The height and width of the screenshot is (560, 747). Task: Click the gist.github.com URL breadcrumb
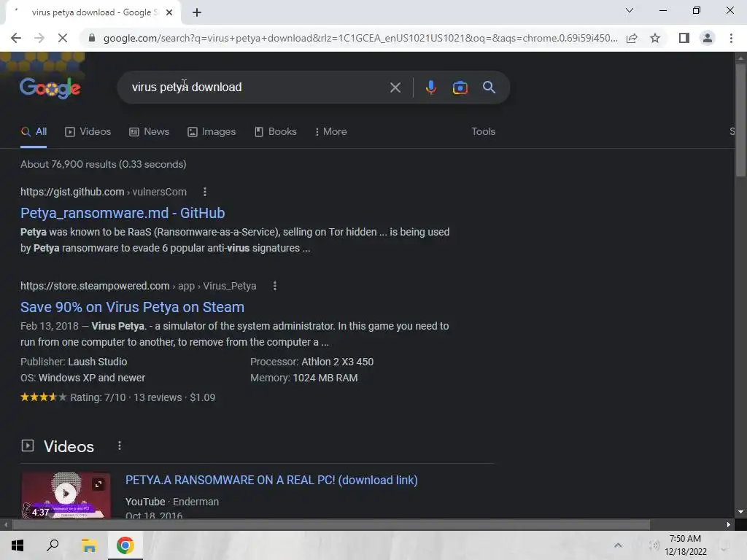click(104, 192)
